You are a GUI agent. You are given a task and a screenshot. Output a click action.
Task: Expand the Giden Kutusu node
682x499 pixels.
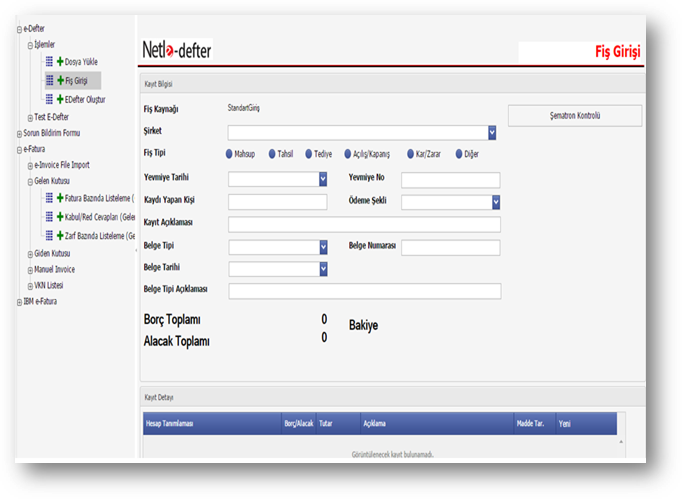(x=30, y=255)
